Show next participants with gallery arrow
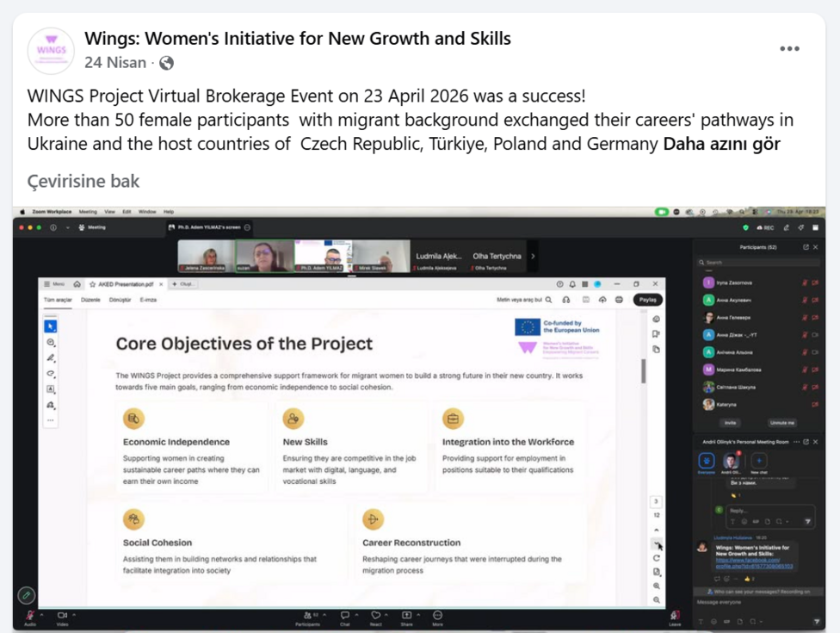Viewport: 840px width, 633px height. (x=533, y=256)
